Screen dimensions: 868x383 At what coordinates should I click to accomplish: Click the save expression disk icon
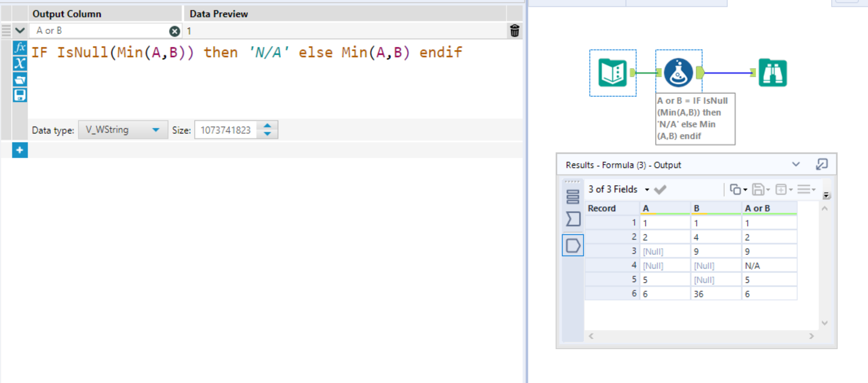(20, 95)
